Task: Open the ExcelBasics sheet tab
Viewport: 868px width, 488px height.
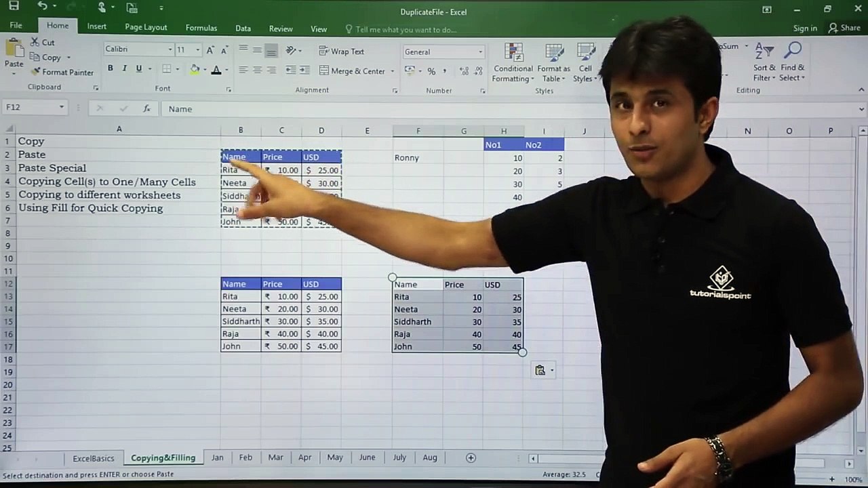Action: pyautogui.click(x=94, y=458)
